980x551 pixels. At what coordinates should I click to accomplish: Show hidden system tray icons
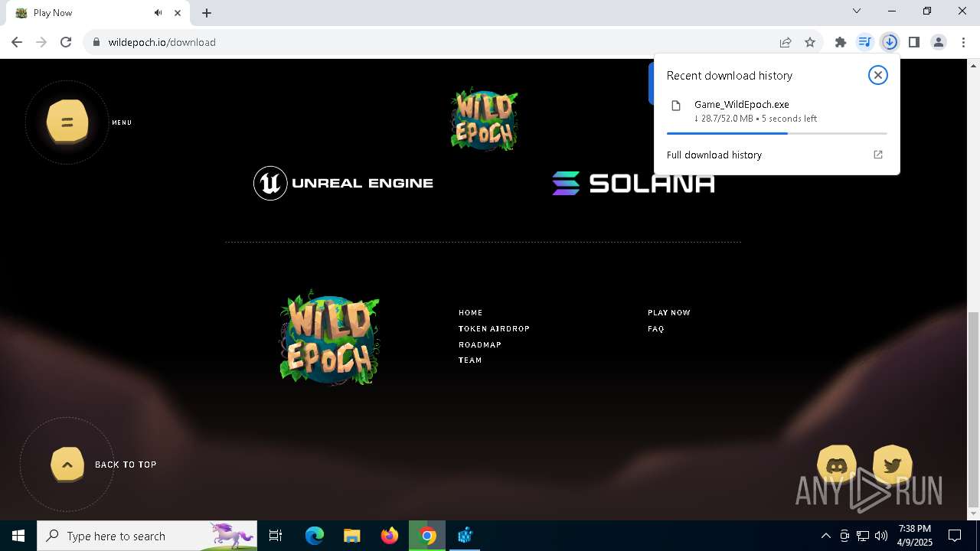[x=825, y=536]
